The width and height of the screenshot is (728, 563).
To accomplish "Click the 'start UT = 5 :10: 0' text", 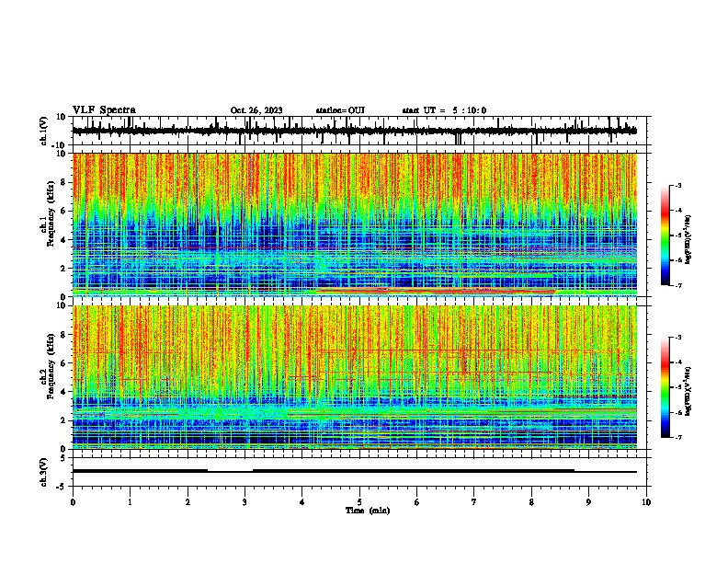I will [444, 110].
